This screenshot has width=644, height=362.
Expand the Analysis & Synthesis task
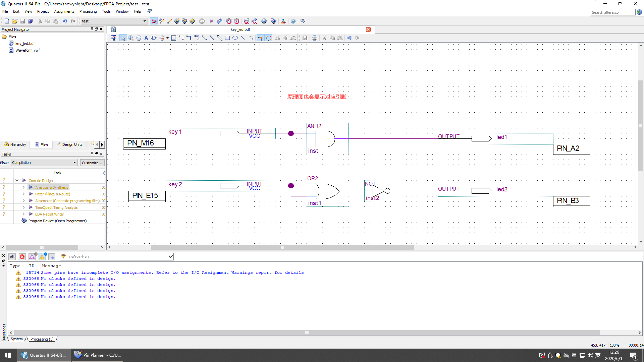tap(23, 187)
